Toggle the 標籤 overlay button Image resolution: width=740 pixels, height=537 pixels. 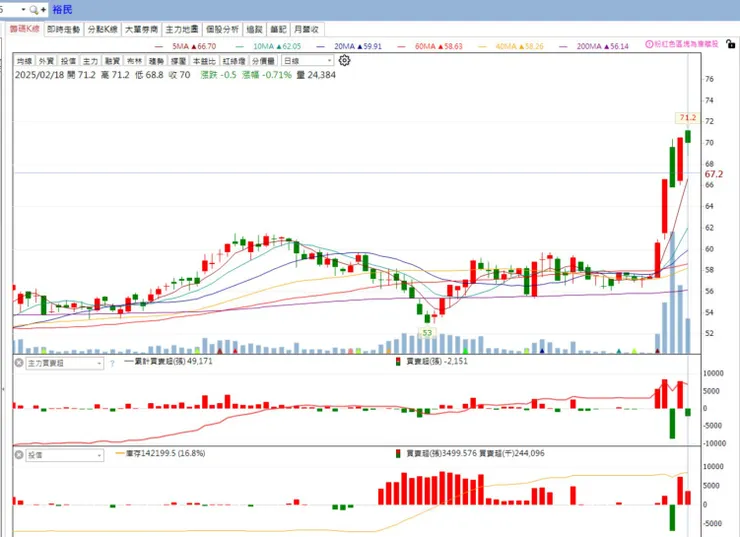tap(178, 61)
